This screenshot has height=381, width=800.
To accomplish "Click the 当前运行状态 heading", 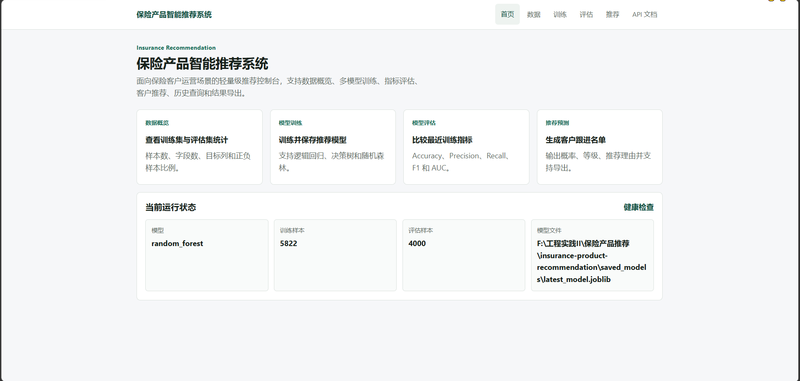I will click(170, 207).
